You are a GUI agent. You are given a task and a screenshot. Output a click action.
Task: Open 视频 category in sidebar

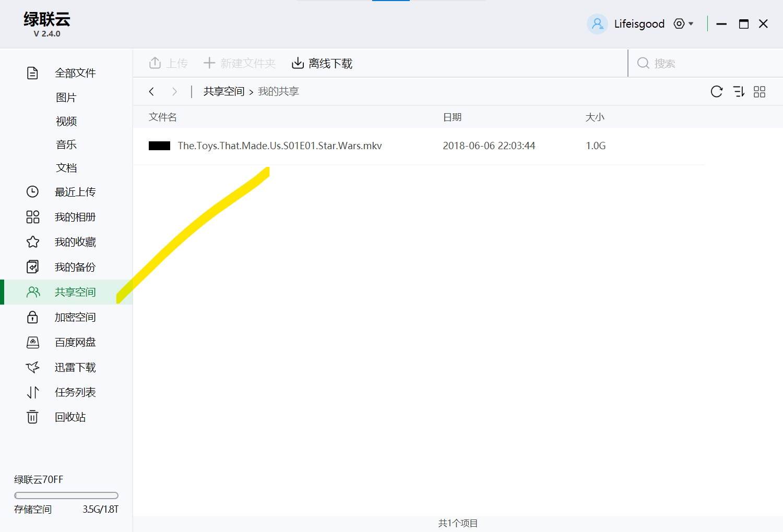click(66, 121)
